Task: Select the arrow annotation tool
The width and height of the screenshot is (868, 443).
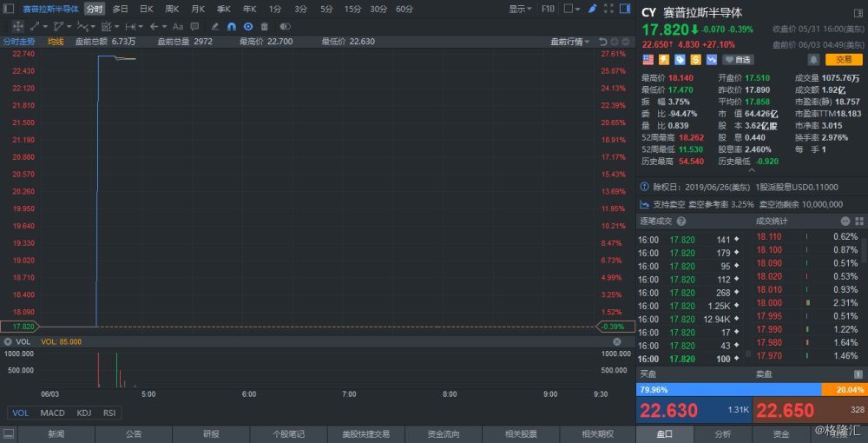Action: [x=154, y=26]
